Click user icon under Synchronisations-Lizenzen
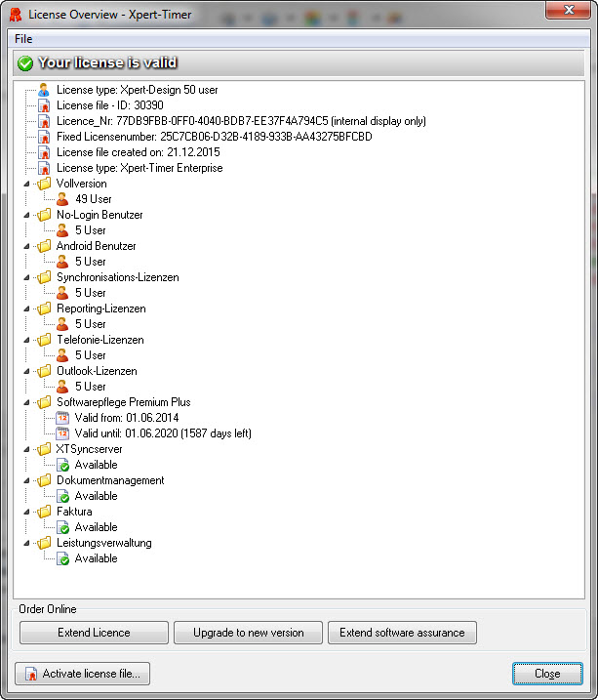The height and width of the screenshot is (700, 598). coord(62,293)
